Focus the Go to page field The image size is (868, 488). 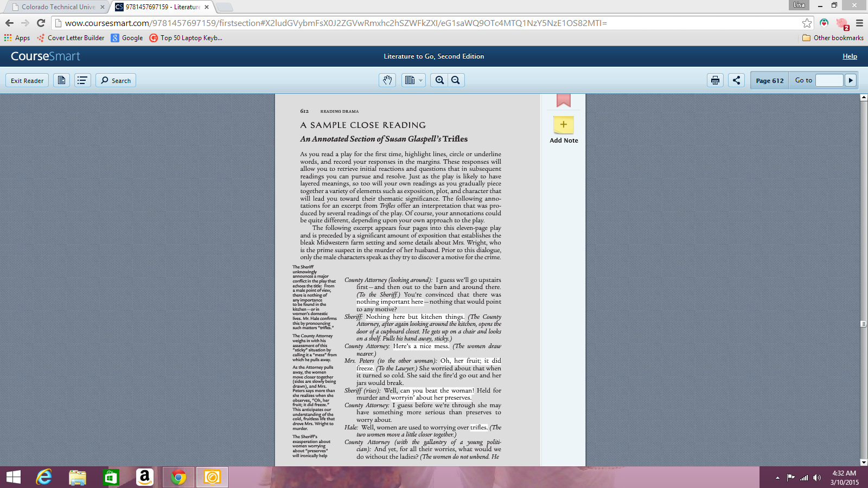[x=829, y=80]
